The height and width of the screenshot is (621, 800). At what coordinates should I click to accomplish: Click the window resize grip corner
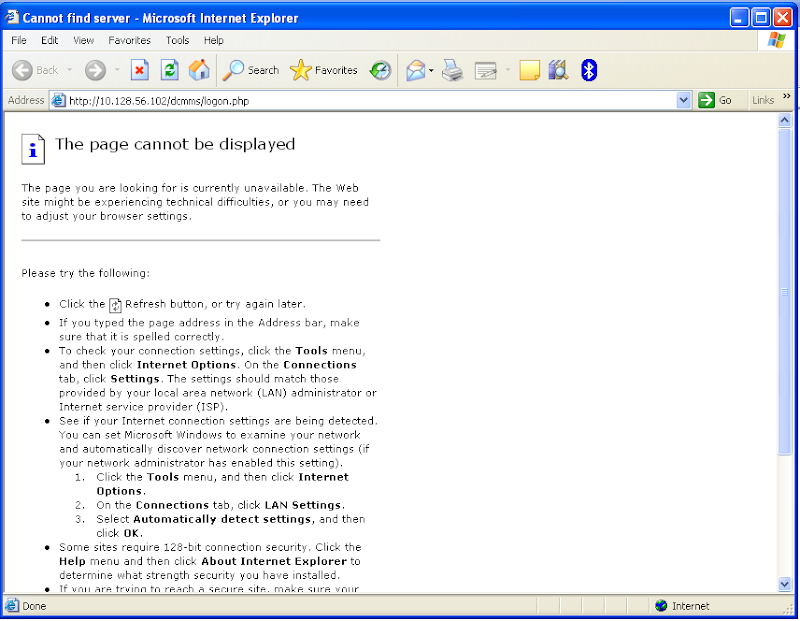(789, 609)
